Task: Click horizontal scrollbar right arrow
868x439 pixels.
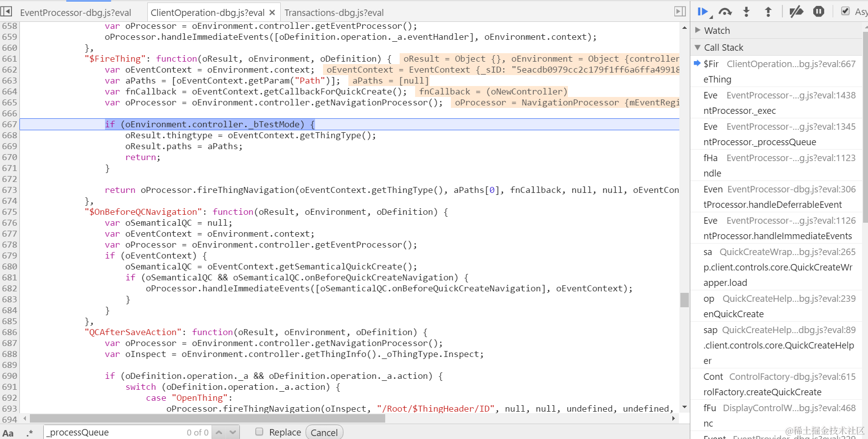Action: coord(673,419)
